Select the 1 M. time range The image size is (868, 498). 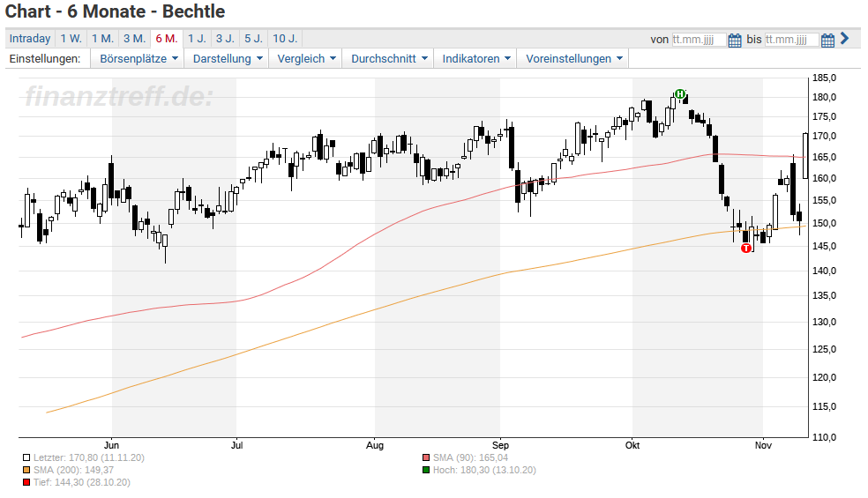(102, 39)
